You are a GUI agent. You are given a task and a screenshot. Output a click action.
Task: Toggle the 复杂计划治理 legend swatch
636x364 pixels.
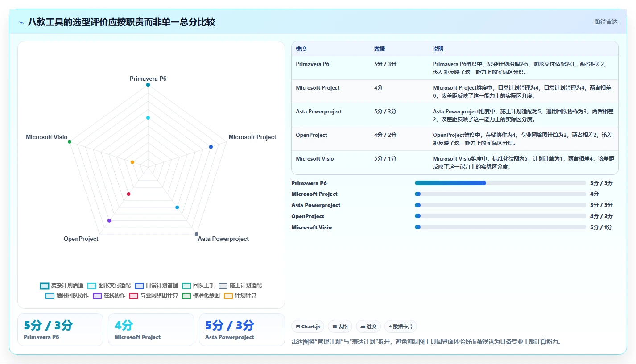[x=45, y=285]
